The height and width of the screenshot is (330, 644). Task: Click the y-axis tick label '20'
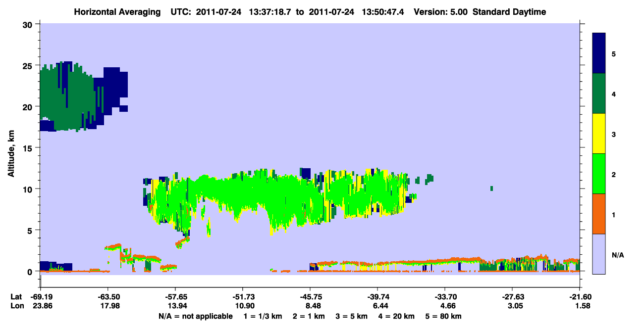point(29,106)
